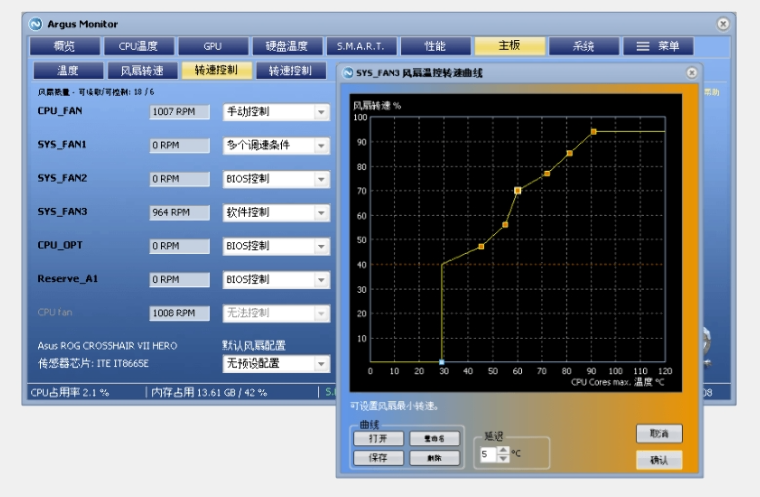The width and height of the screenshot is (760, 497).
Task: Increase 延迟 value with up arrow
Action: [x=504, y=450]
